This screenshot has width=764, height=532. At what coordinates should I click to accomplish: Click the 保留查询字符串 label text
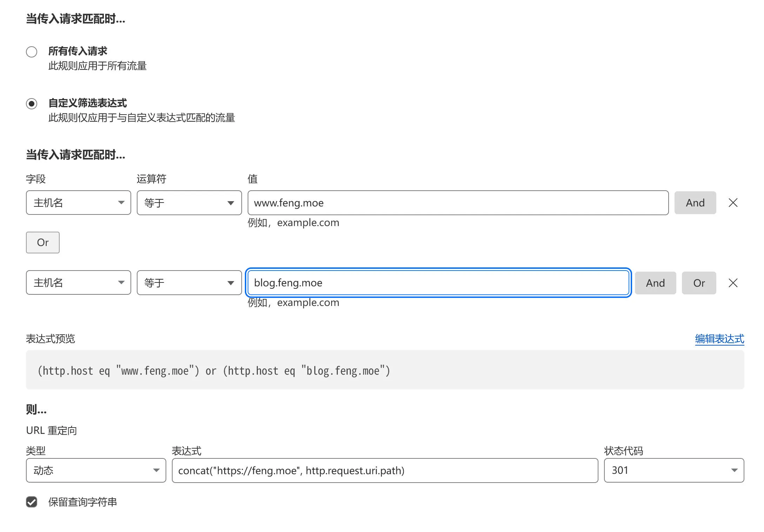point(83,502)
